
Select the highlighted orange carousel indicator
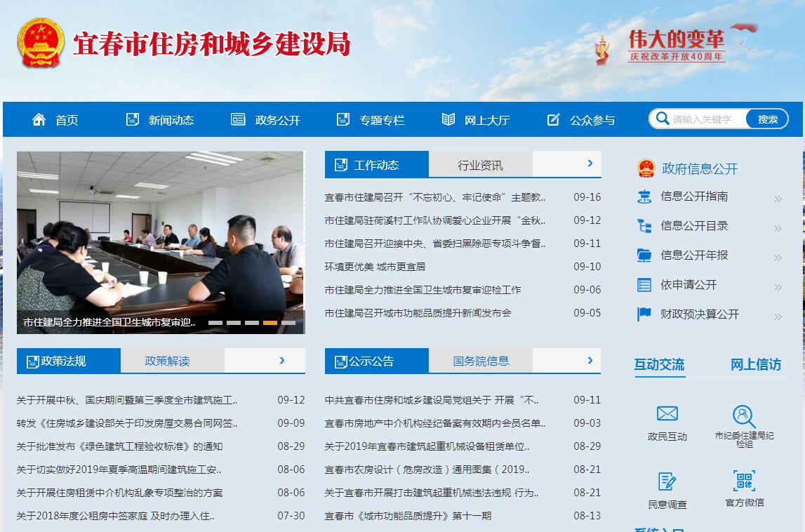click(270, 323)
